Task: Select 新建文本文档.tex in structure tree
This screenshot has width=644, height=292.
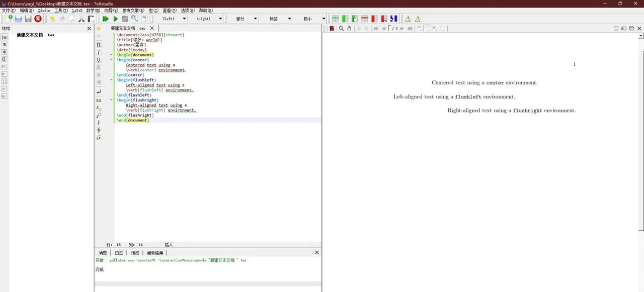Action: [x=35, y=35]
